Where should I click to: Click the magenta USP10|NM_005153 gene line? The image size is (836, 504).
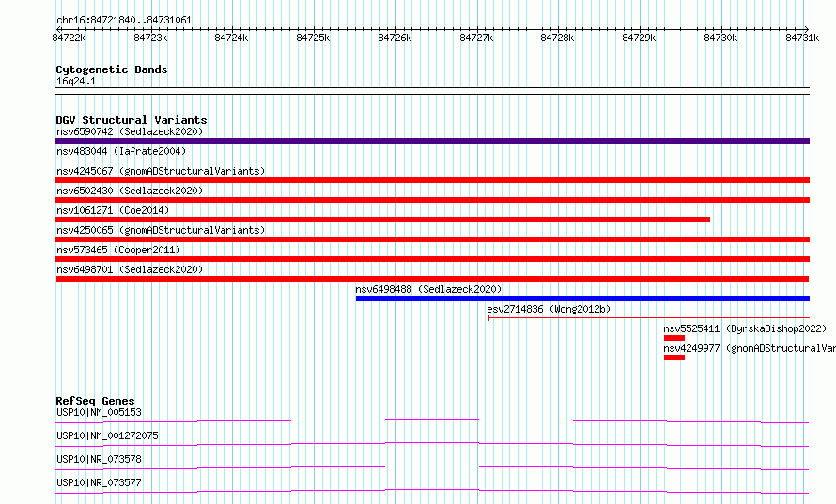(432, 420)
